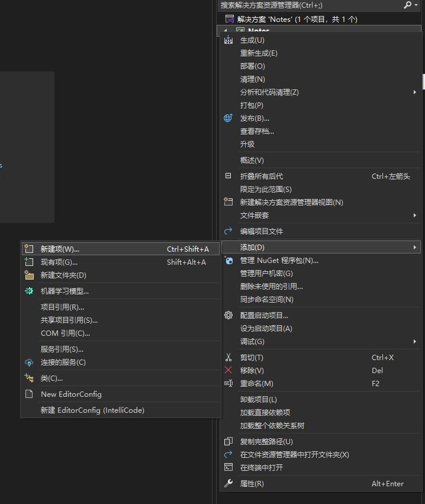Select 同步命名空间(N)
The width and height of the screenshot is (425, 504).
[321, 300]
